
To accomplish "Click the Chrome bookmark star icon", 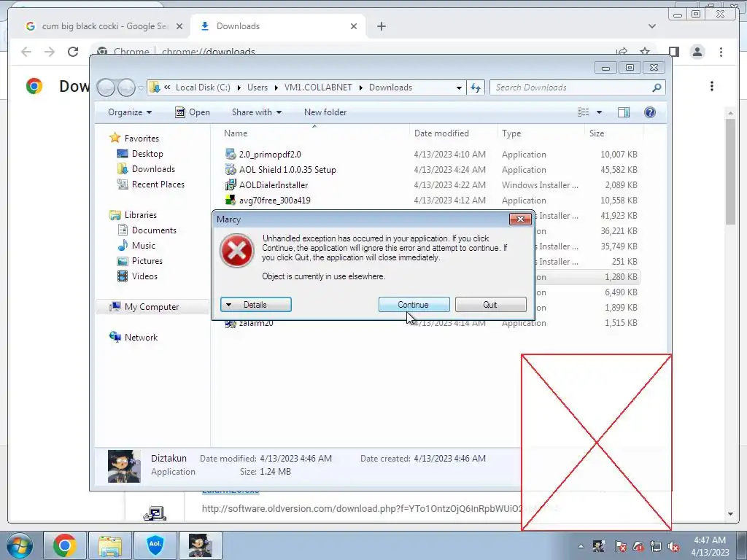I will coord(645,52).
